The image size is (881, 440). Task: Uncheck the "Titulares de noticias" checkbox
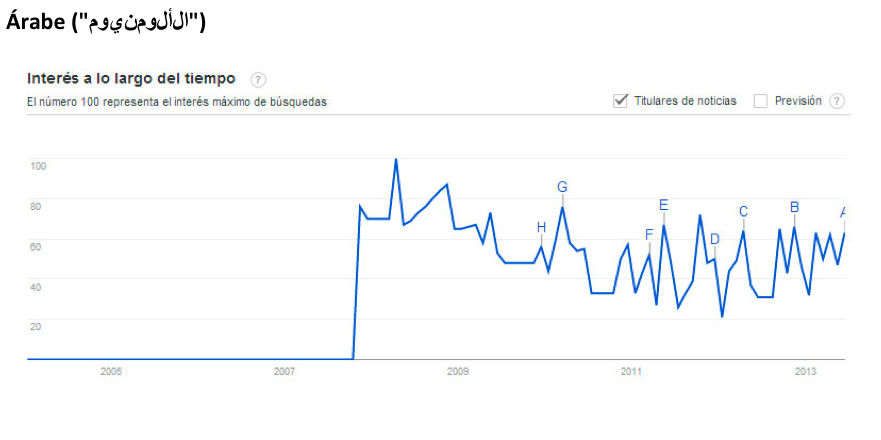620,101
